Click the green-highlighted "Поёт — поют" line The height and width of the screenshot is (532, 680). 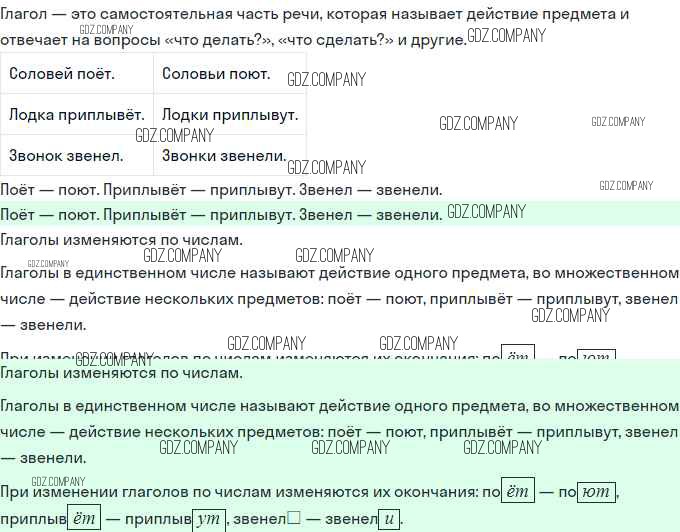[220, 215]
